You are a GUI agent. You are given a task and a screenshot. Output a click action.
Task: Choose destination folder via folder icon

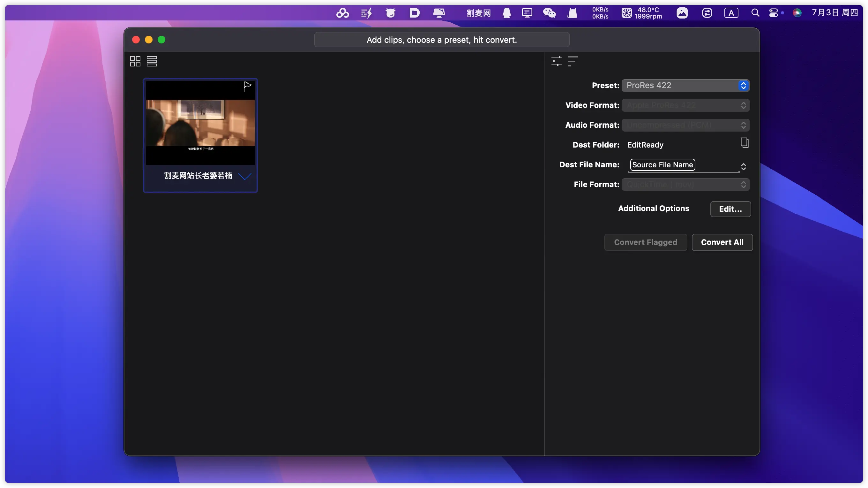click(744, 143)
